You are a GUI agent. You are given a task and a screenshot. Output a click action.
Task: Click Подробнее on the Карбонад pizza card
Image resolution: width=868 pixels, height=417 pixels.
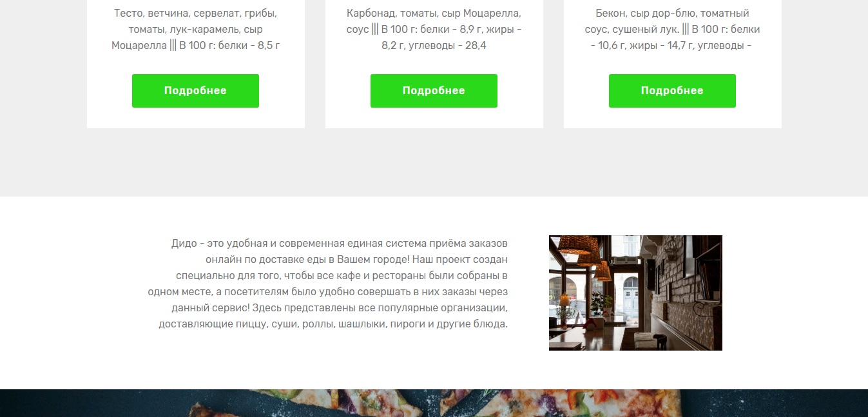[x=434, y=91]
